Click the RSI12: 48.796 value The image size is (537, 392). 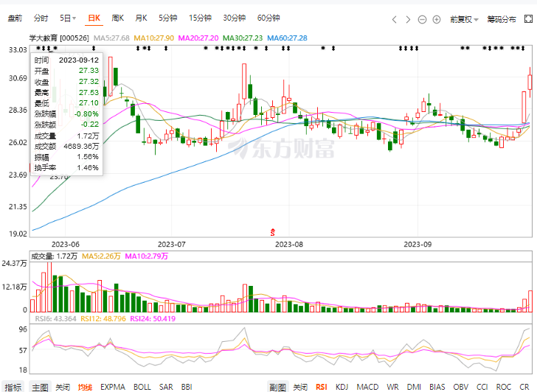pos(103,319)
